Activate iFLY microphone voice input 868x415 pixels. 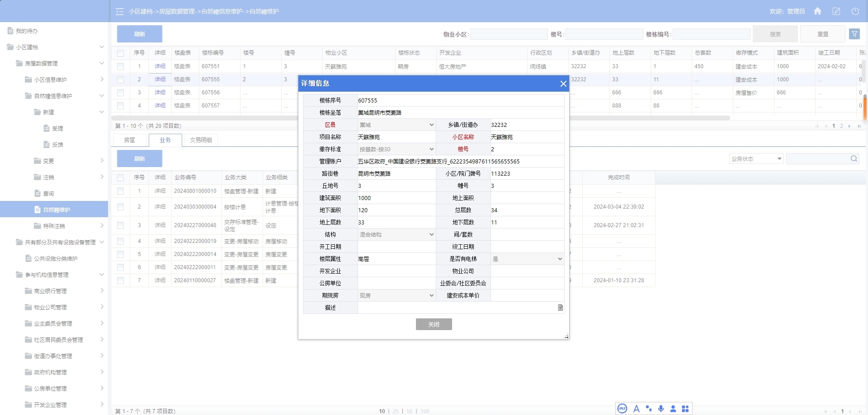pos(661,409)
